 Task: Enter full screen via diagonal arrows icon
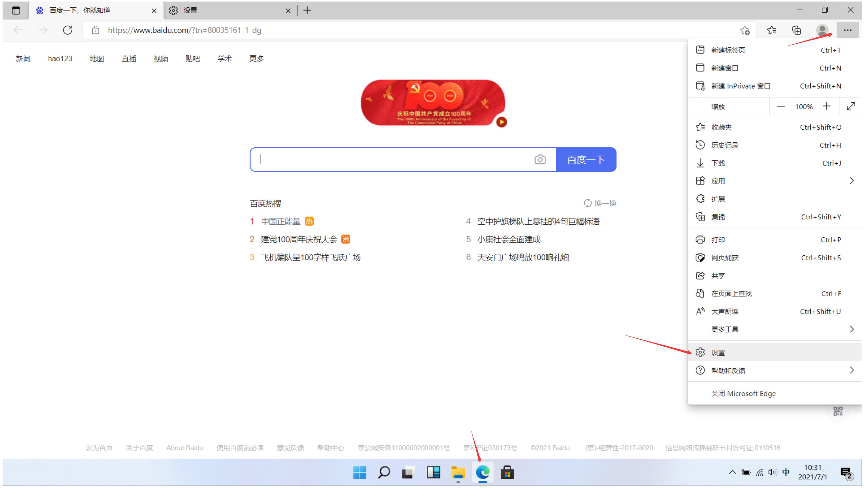point(851,106)
